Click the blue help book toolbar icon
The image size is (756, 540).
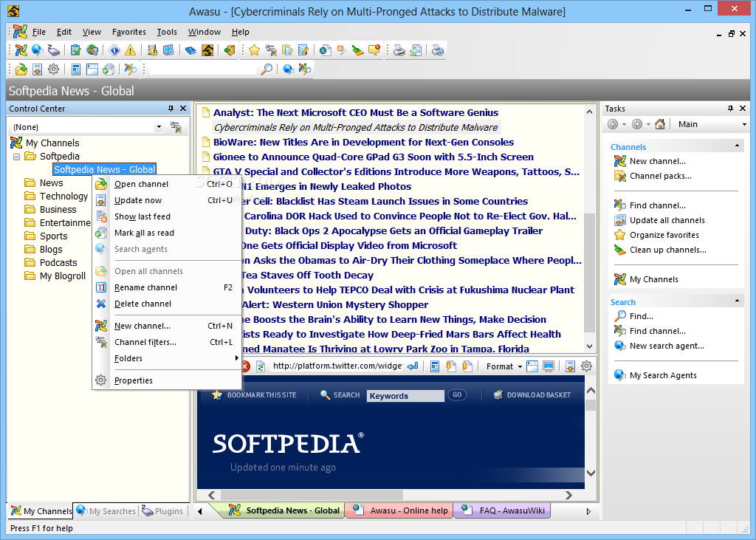point(191,50)
